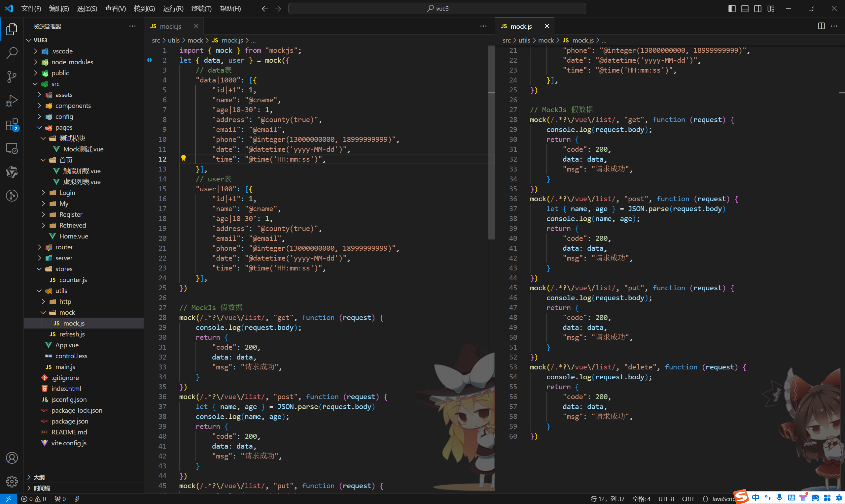
Task: Toggle the secondary sidebar layout button
Action: coord(757,9)
